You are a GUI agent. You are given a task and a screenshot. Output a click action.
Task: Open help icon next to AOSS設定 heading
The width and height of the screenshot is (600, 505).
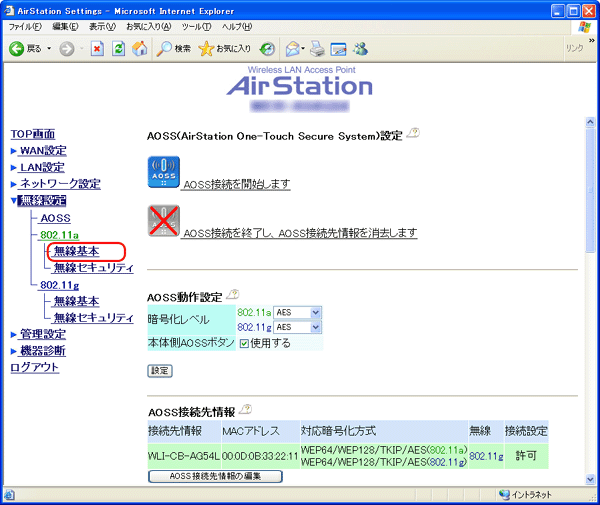click(x=413, y=133)
